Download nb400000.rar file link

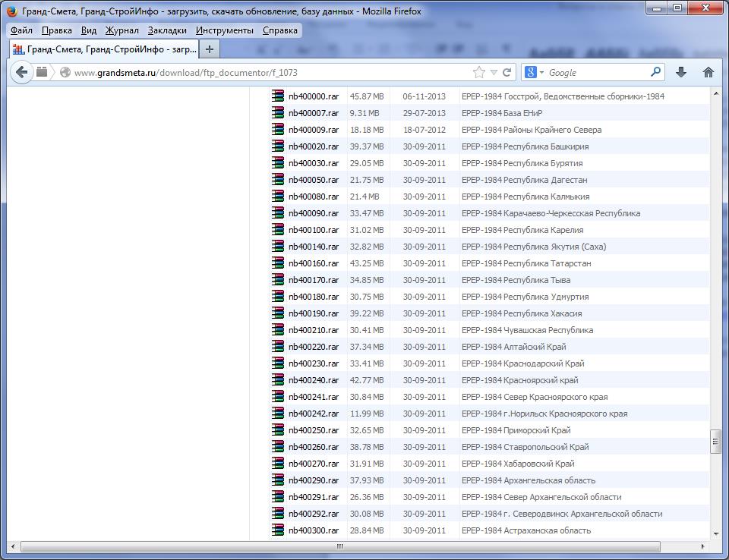coord(314,96)
